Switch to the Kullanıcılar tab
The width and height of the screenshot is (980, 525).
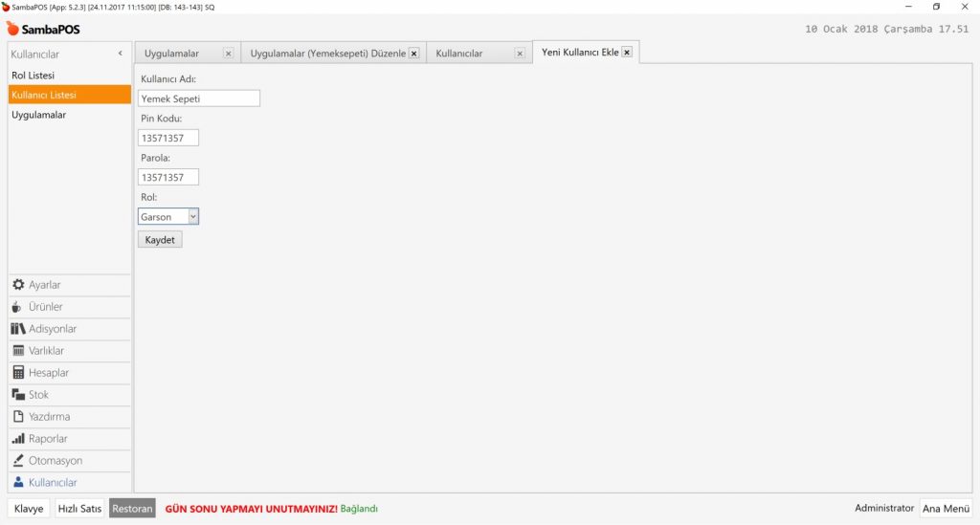point(459,54)
